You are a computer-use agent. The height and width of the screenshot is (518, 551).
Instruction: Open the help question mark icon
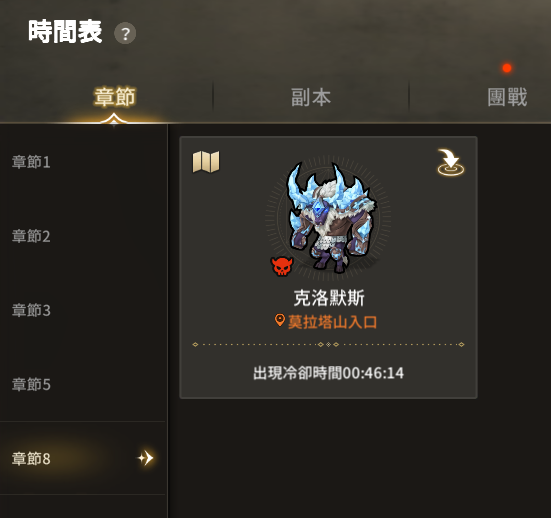[125, 33]
